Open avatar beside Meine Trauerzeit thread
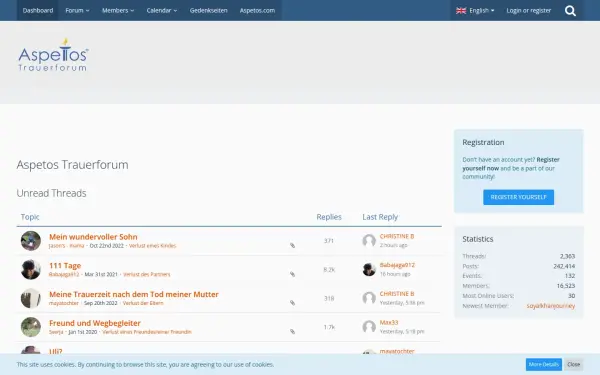Image resolution: width=600 pixels, height=375 pixels. (31, 298)
